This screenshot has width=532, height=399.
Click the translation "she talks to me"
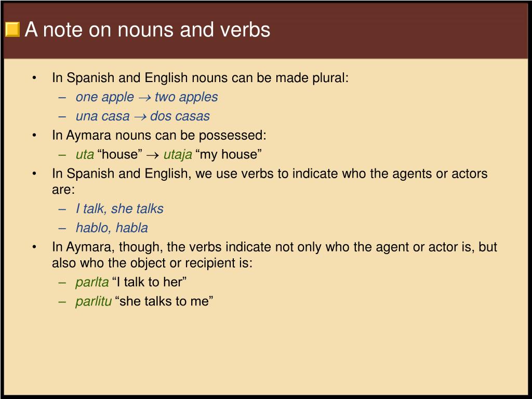click(x=164, y=301)
